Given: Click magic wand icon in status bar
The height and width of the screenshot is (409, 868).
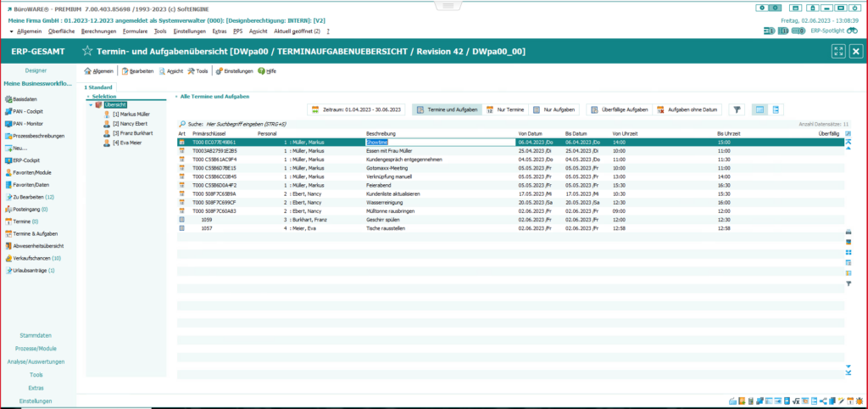Looking at the screenshot, I should point(841,401).
